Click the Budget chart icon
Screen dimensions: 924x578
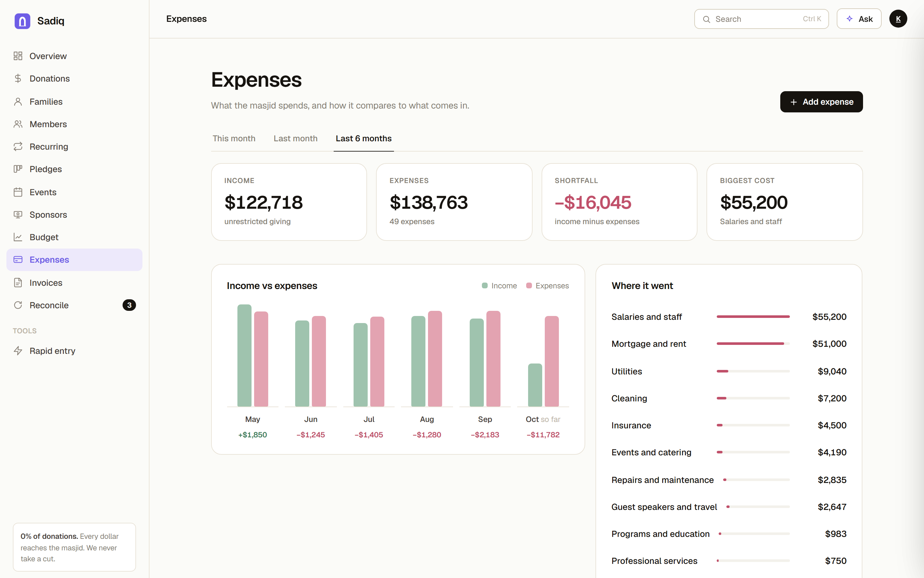[18, 237]
